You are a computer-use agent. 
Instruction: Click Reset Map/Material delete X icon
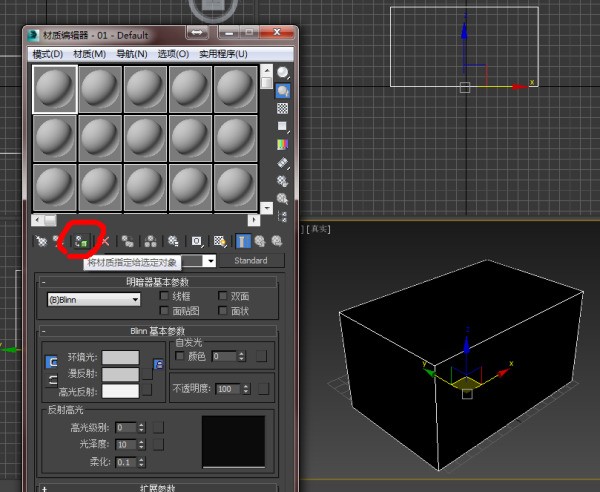[x=105, y=241]
